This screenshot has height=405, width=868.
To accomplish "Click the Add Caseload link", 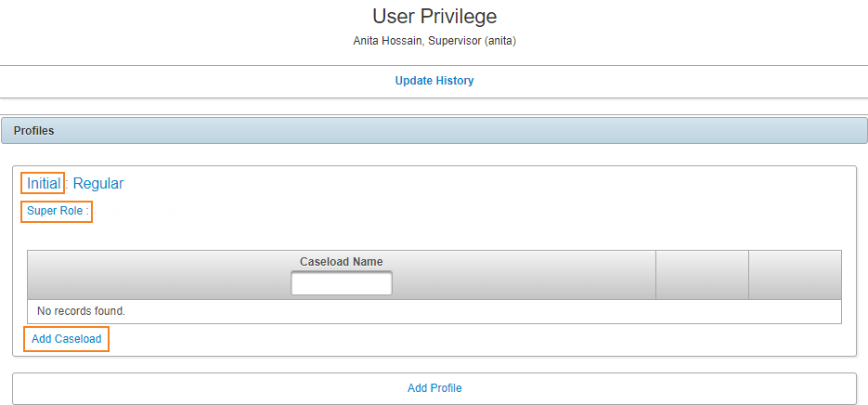I will click(67, 339).
